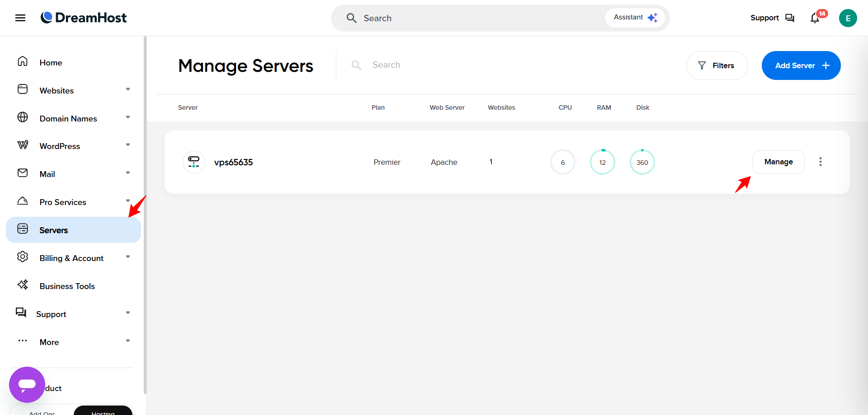Open Billing & Account in sidebar
The height and width of the screenshot is (415, 868).
pyautogui.click(x=72, y=258)
